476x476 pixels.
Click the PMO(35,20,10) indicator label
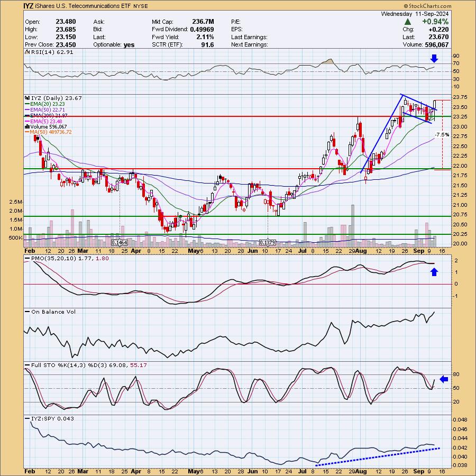pyautogui.click(x=70, y=258)
